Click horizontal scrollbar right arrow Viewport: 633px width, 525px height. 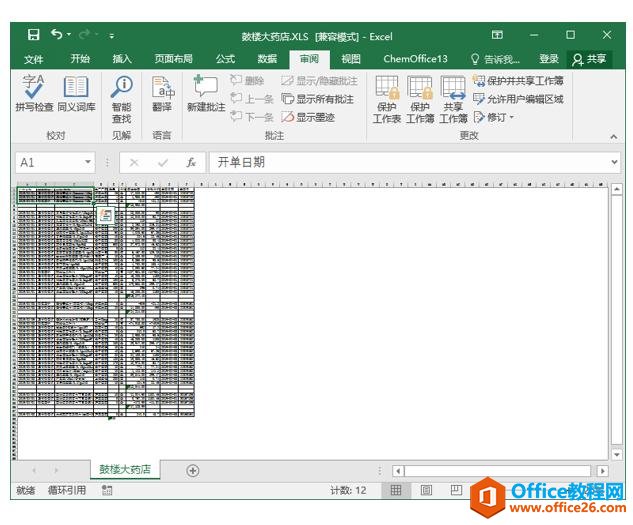coord(602,471)
